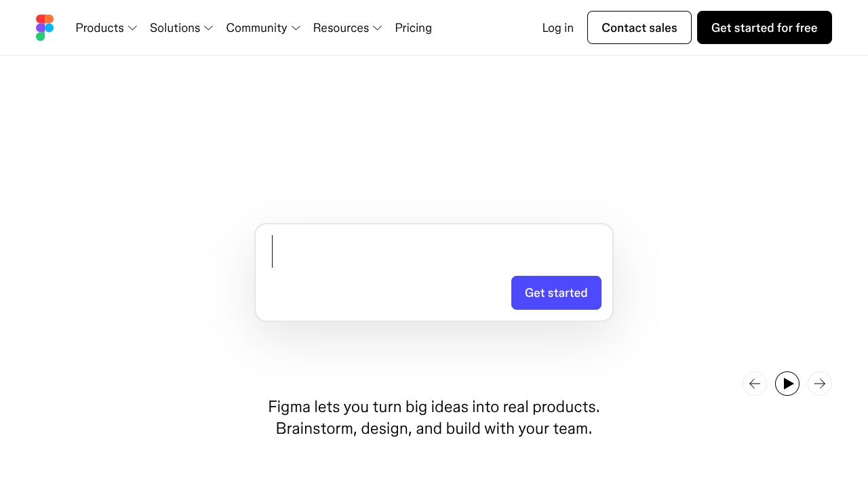Open the Community menu label
Image resolution: width=868 pixels, height=488 pixels.
[x=256, y=28]
